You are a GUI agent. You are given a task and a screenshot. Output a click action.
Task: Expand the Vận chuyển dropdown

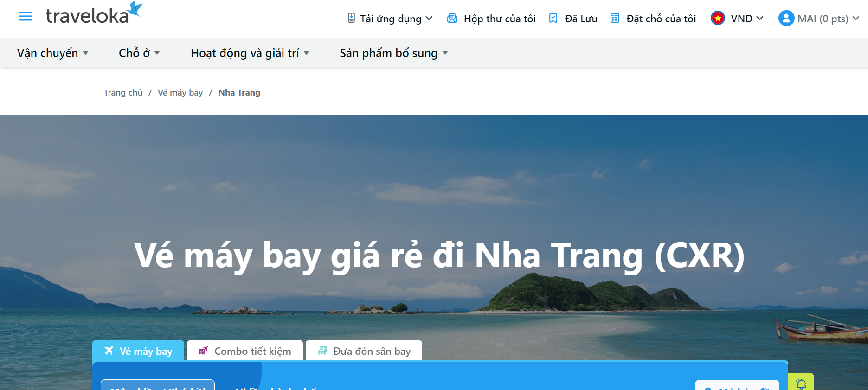[x=52, y=53]
